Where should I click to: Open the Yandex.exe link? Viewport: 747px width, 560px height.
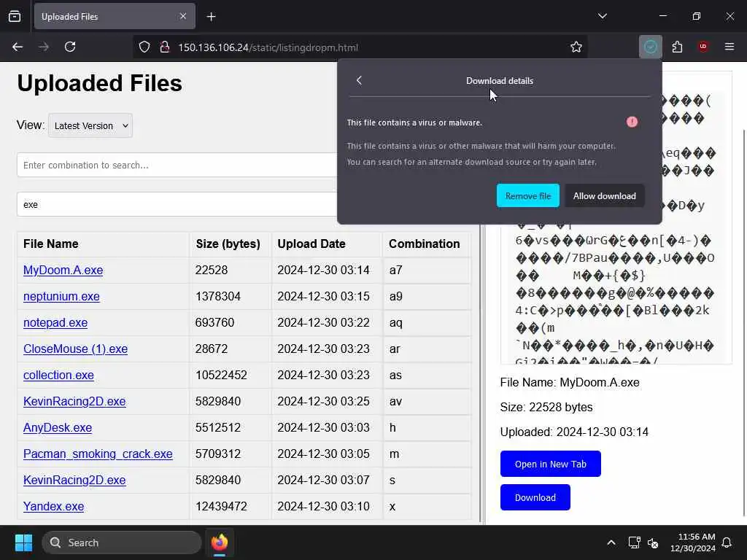tap(53, 506)
